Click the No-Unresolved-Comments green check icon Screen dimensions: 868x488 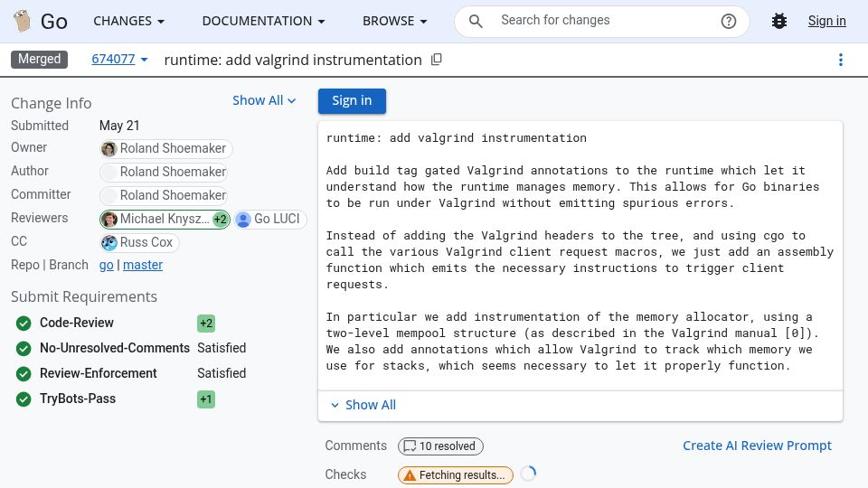[24, 349]
